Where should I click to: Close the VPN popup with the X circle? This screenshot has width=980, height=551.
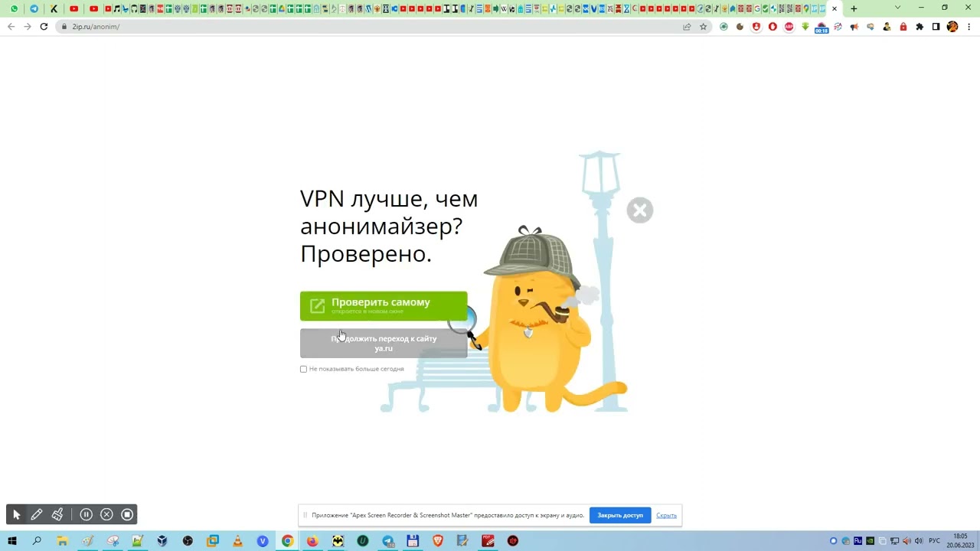click(639, 210)
